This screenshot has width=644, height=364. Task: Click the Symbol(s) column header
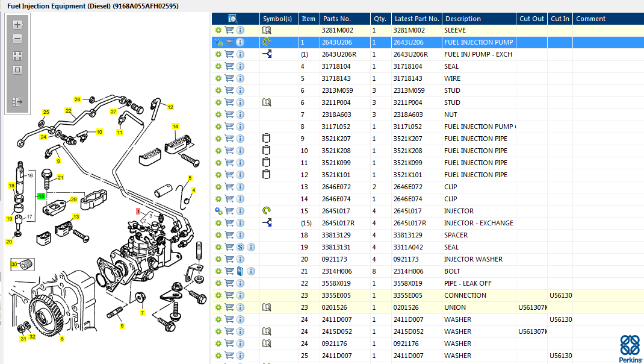(279, 19)
